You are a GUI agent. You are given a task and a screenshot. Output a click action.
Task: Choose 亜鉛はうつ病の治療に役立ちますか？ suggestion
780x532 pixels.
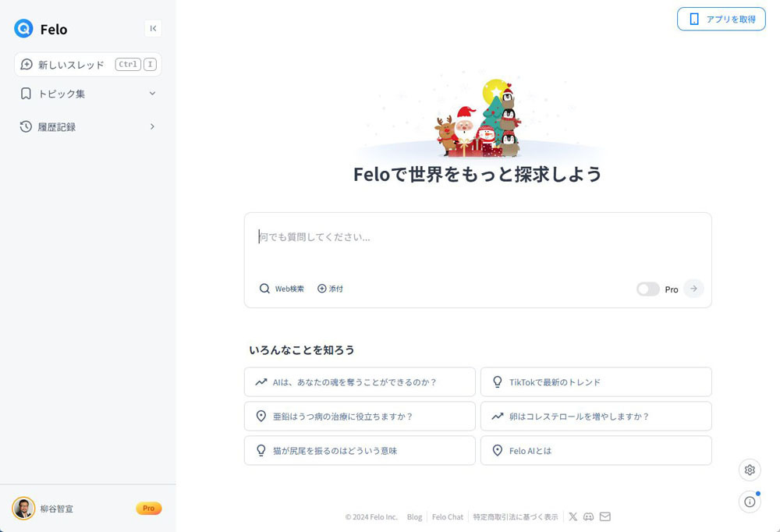(360, 417)
